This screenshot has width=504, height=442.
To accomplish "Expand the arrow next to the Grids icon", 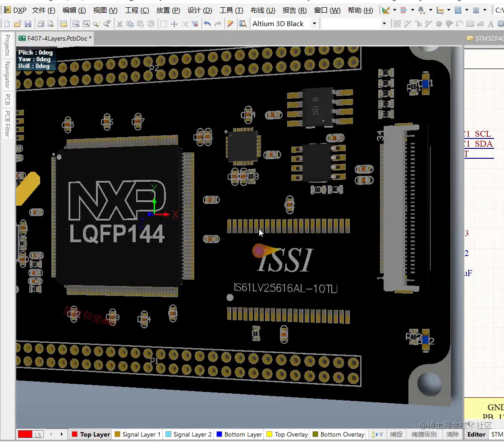I will [485, 10].
